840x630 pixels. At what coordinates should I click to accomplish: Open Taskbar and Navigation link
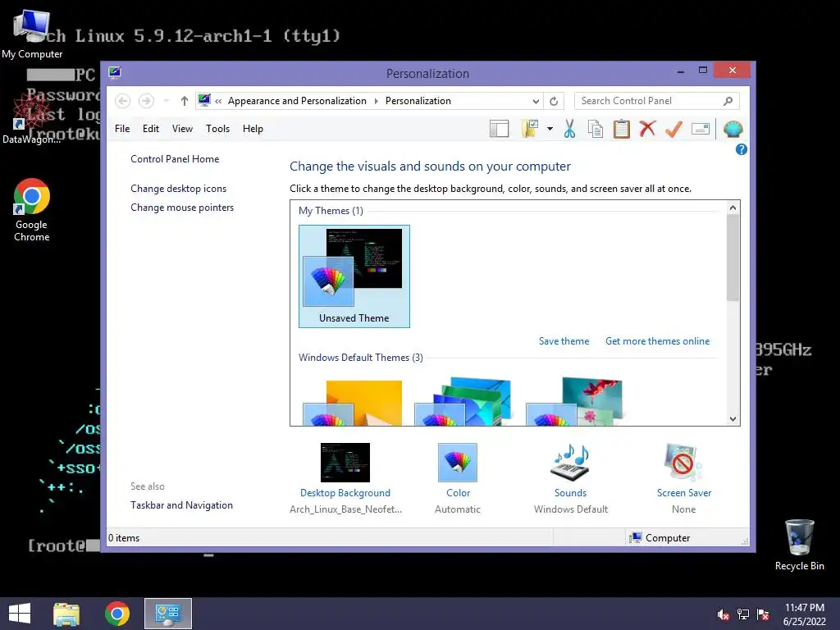pos(181,505)
